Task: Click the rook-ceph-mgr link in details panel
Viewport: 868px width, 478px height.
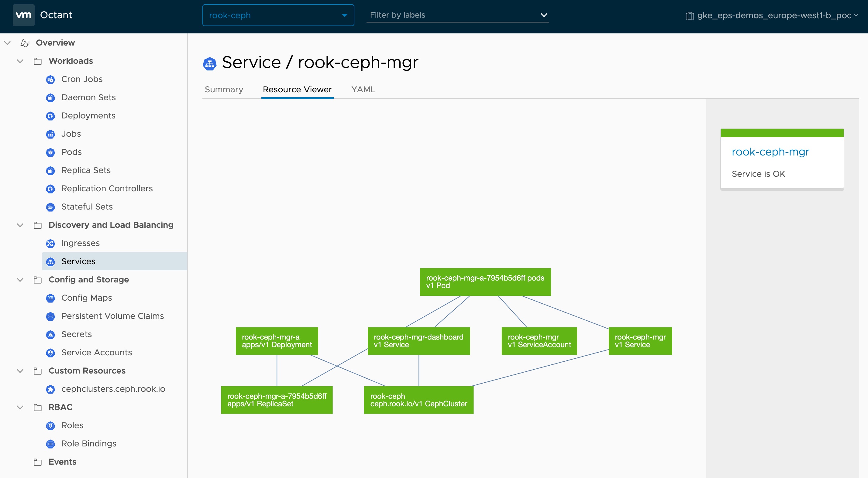Action: [x=770, y=152]
